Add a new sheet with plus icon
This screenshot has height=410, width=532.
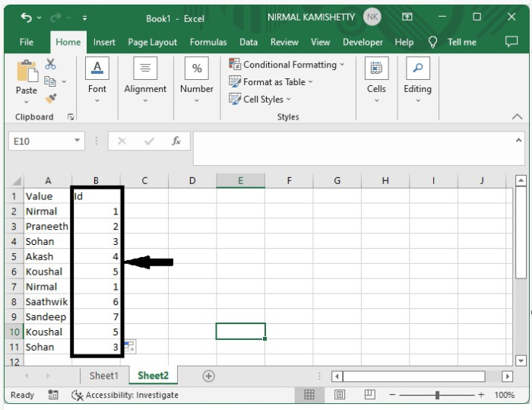click(208, 376)
